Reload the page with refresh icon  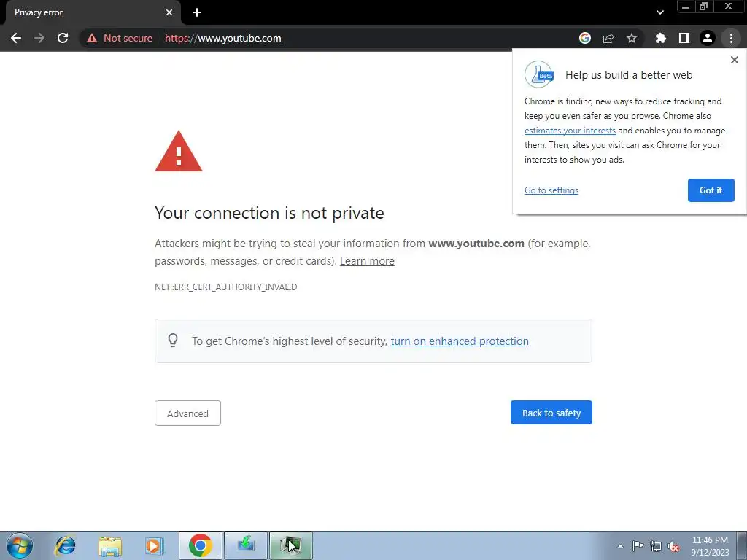pyautogui.click(x=63, y=38)
